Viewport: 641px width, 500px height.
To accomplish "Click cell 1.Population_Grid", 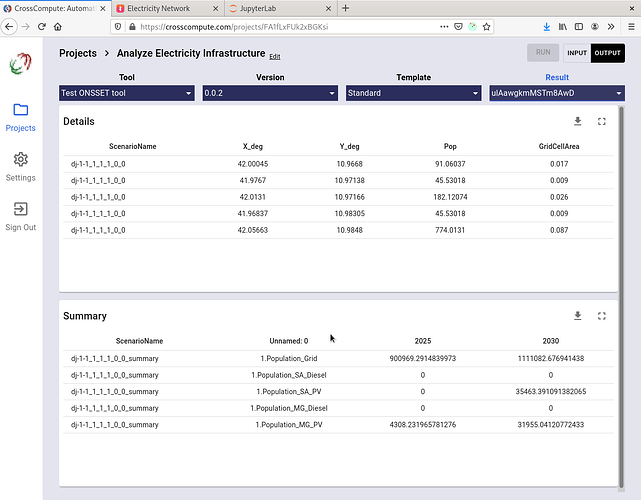I will (x=289, y=359).
